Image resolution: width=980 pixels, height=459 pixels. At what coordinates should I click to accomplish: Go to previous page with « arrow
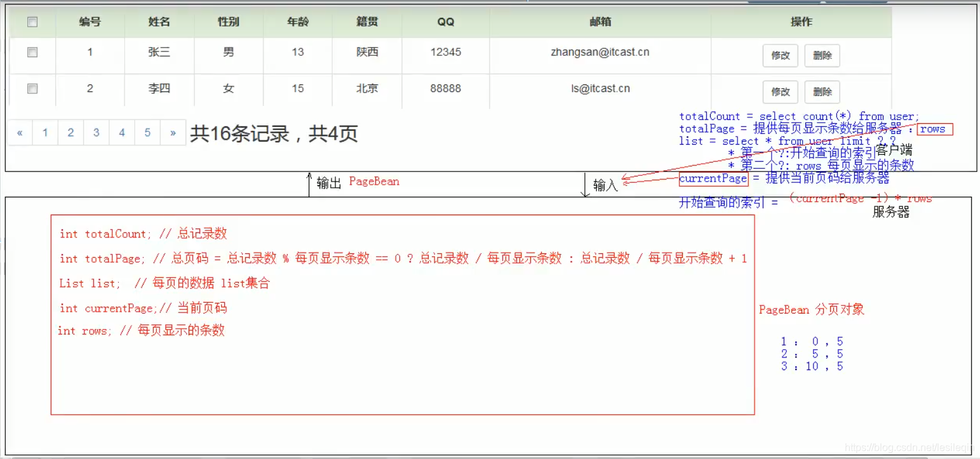[x=20, y=133]
